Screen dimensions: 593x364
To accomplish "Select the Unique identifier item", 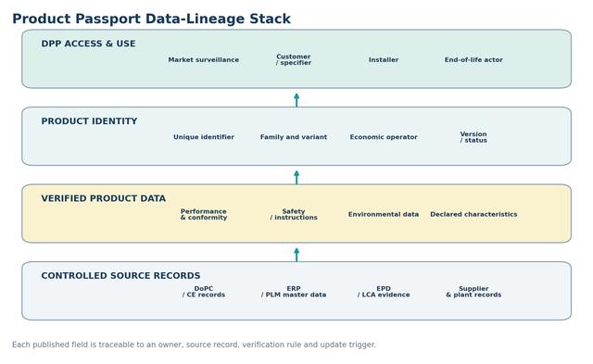I will tap(204, 137).
